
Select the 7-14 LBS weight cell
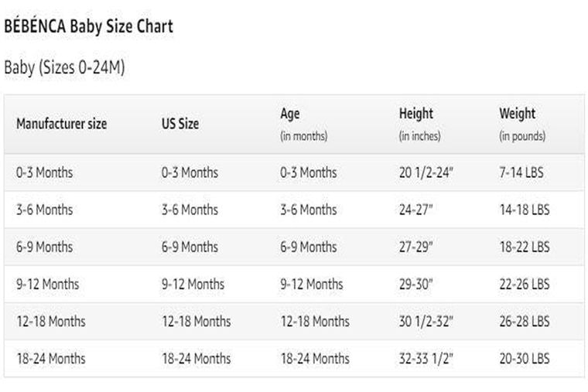coord(521,172)
